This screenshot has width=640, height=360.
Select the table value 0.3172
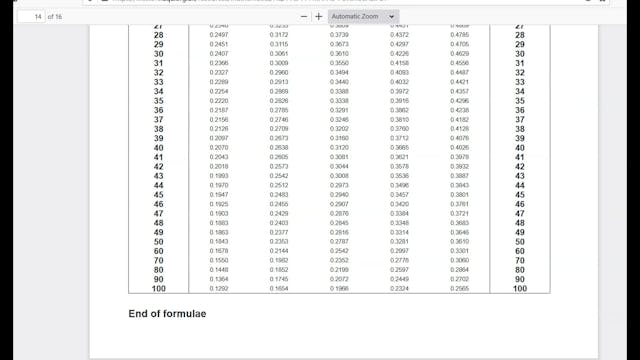[x=279, y=35]
